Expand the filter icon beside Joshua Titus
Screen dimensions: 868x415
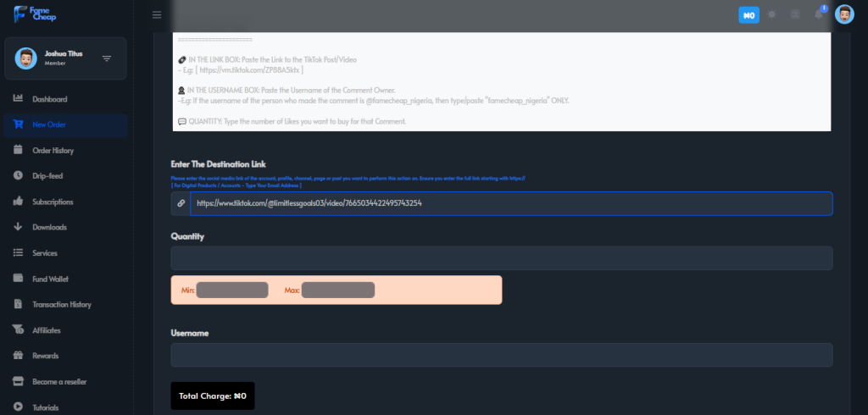pos(107,58)
